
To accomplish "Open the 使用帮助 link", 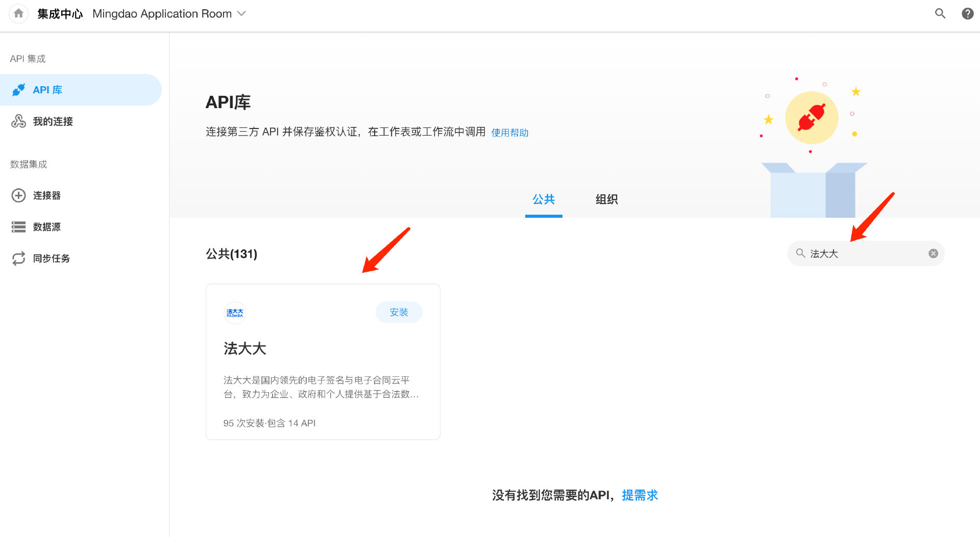I will click(510, 133).
